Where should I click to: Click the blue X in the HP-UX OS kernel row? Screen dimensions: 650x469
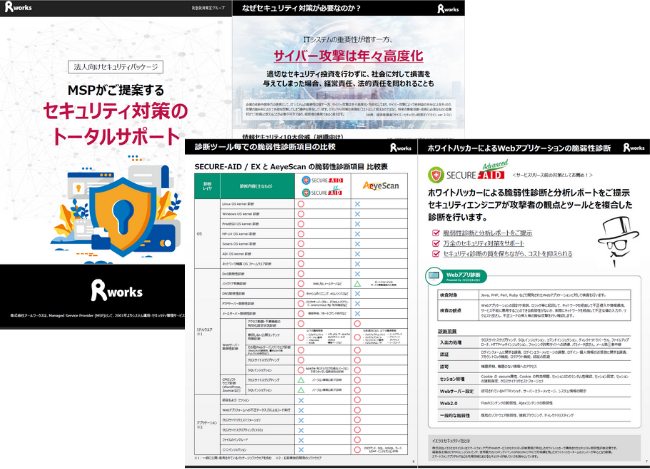coord(357,234)
